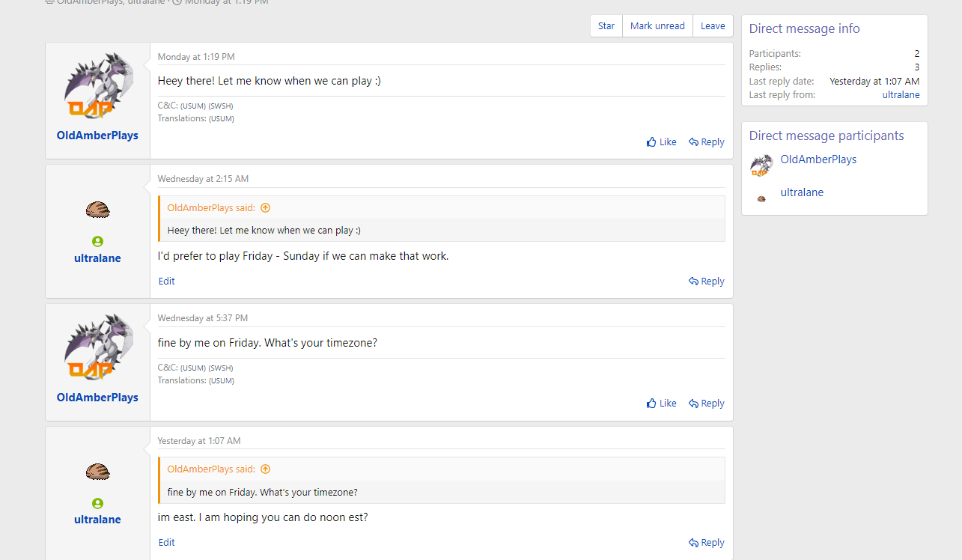Star this direct message conversation
The height and width of the screenshot is (560, 962).
606,26
